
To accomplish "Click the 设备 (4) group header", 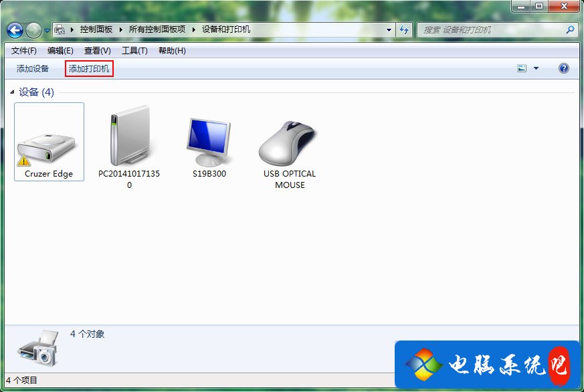I will pyautogui.click(x=37, y=92).
